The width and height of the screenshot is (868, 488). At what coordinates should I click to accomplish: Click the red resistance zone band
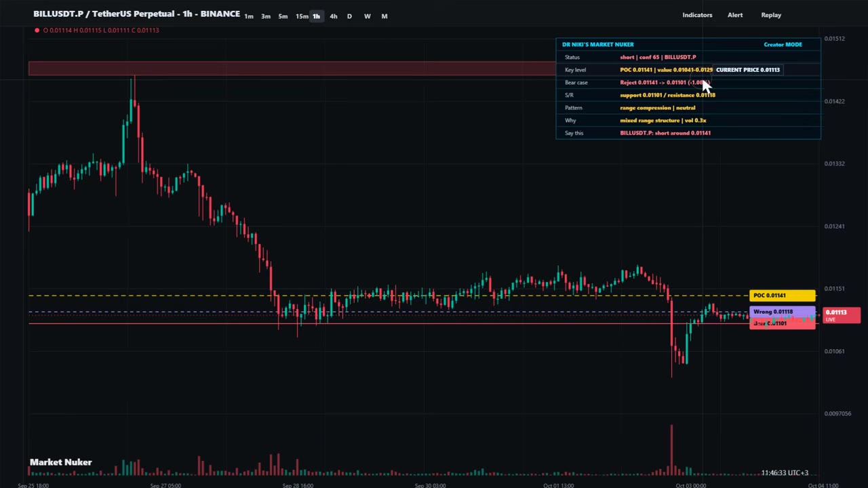tap(292, 68)
